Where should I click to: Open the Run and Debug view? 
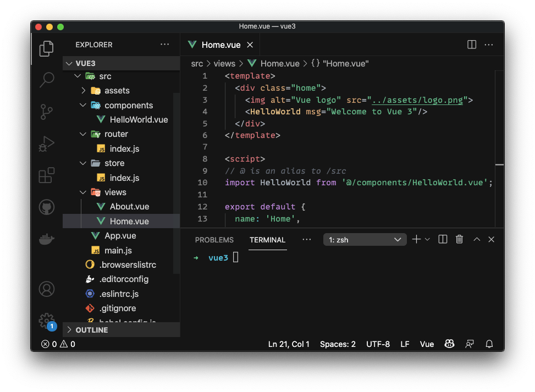click(46, 144)
